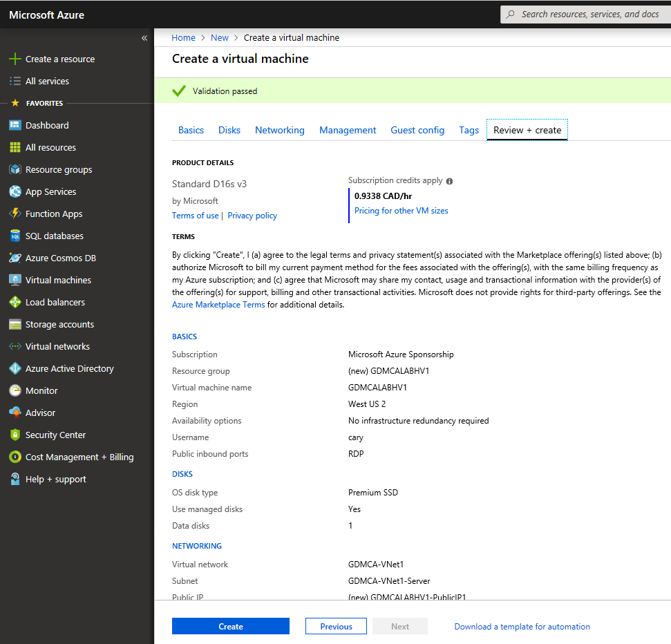Click the Create a resource plus icon
This screenshot has height=644, width=671.
coord(15,59)
